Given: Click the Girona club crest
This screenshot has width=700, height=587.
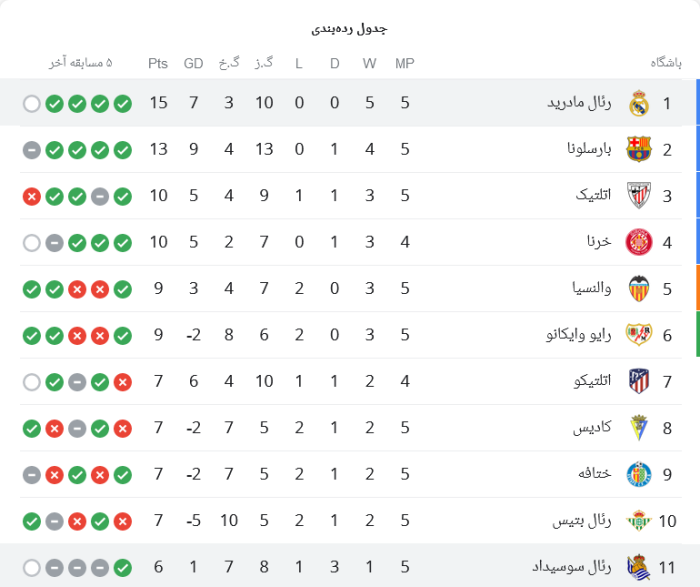Looking at the screenshot, I should tap(639, 242).
